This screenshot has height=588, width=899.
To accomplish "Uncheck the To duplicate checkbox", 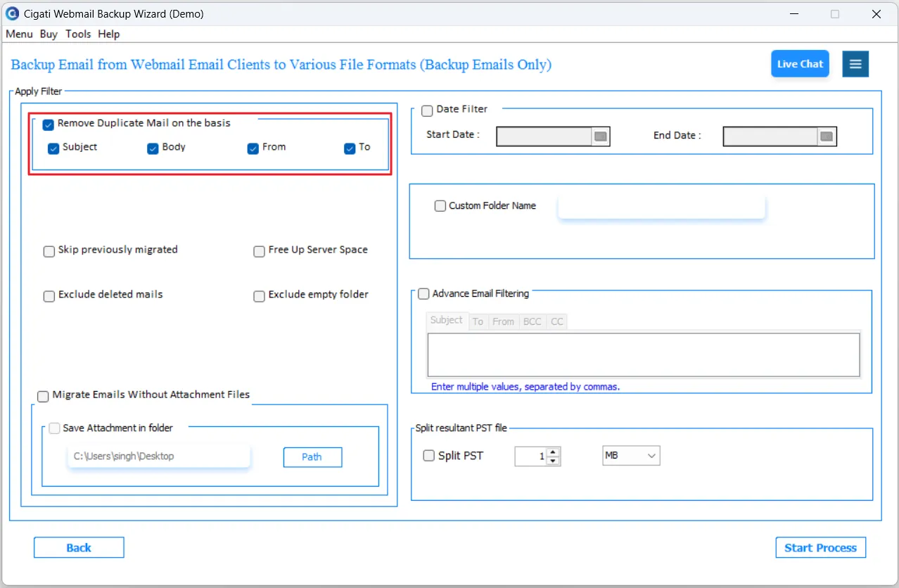I will 350,148.
